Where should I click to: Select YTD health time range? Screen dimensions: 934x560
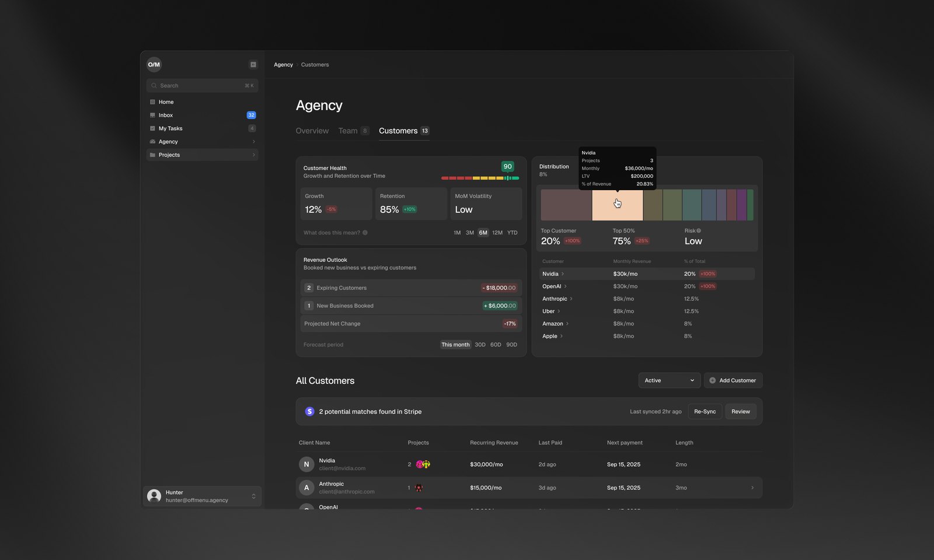tap(513, 233)
